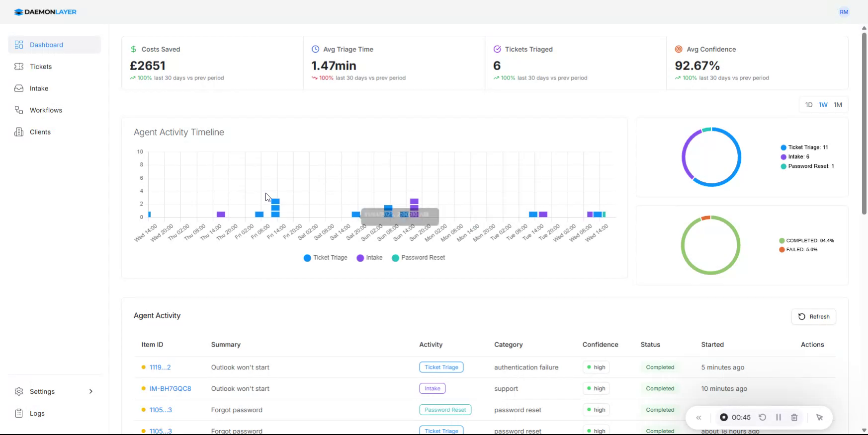The width and height of the screenshot is (868, 435).
Task: Click the purple Intake donut chart legend dot
Action: coord(783,157)
